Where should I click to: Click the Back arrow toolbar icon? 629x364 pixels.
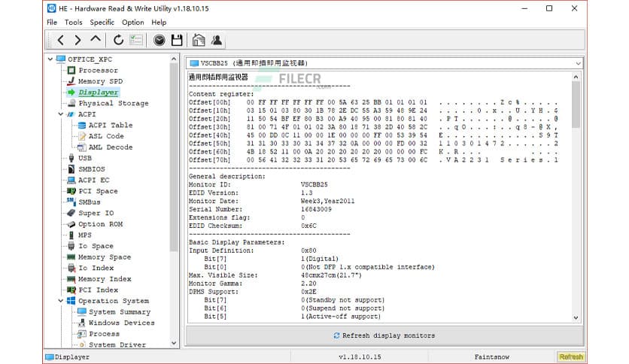tap(61, 40)
